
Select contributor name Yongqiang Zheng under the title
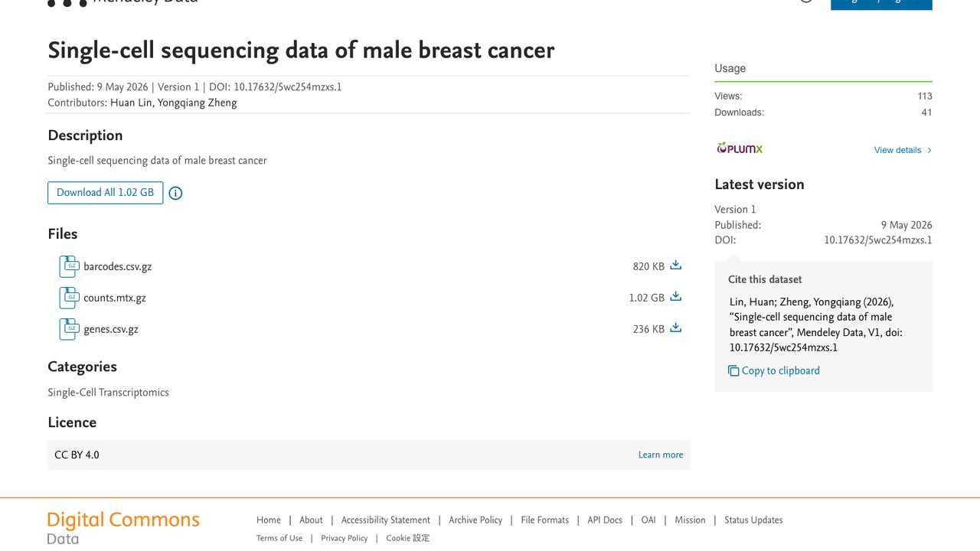(x=197, y=103)
